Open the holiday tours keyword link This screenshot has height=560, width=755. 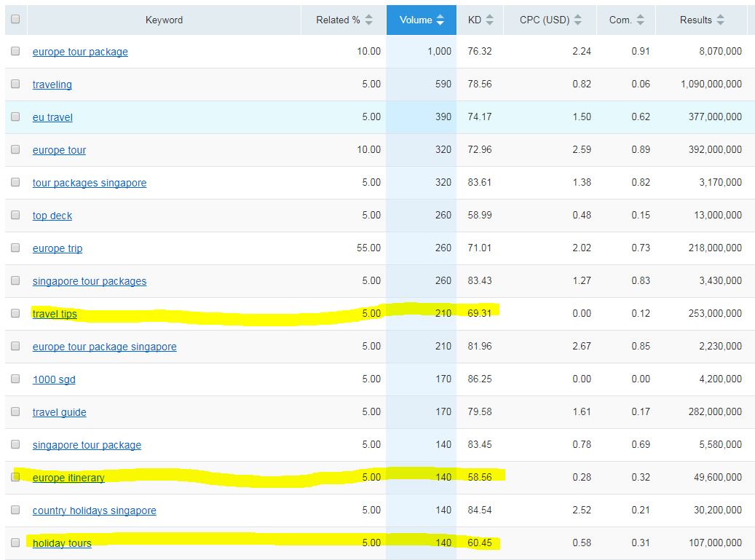point(62,543)
